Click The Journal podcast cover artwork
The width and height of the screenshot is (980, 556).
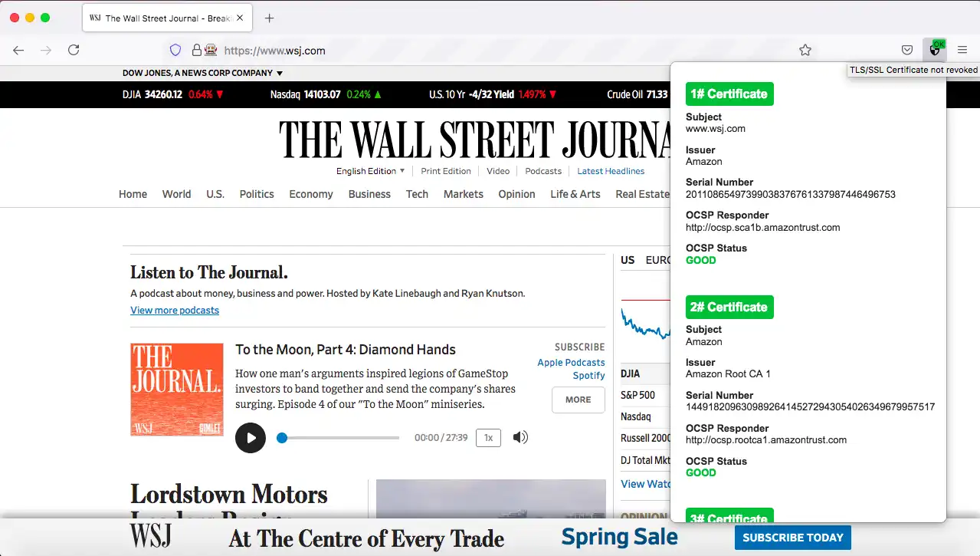(177, 390)
